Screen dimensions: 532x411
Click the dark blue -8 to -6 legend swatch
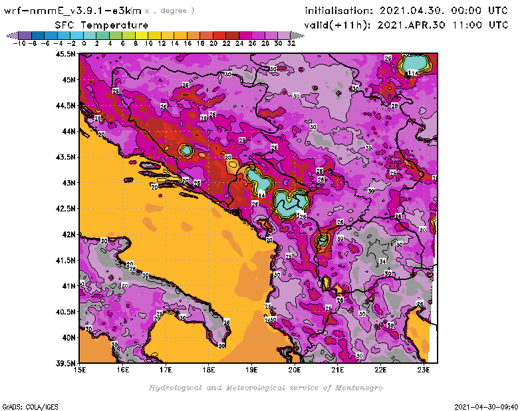click(38, 35)
